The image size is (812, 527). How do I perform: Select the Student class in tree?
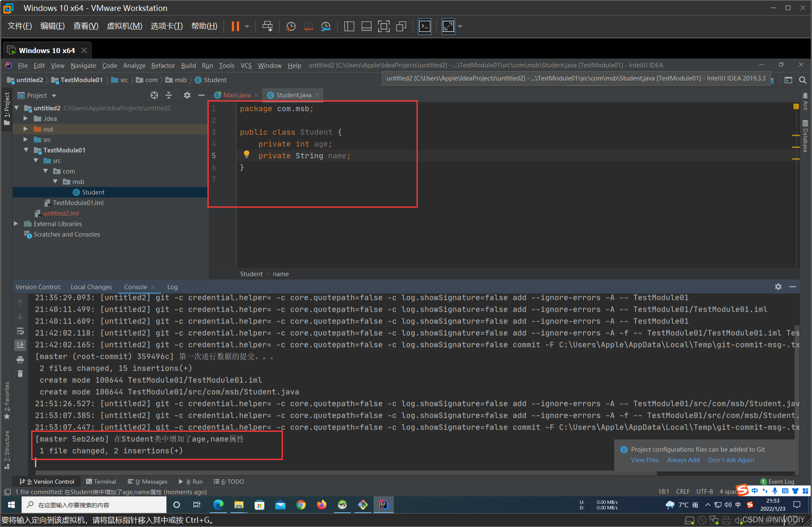click(x=93, y=192)
